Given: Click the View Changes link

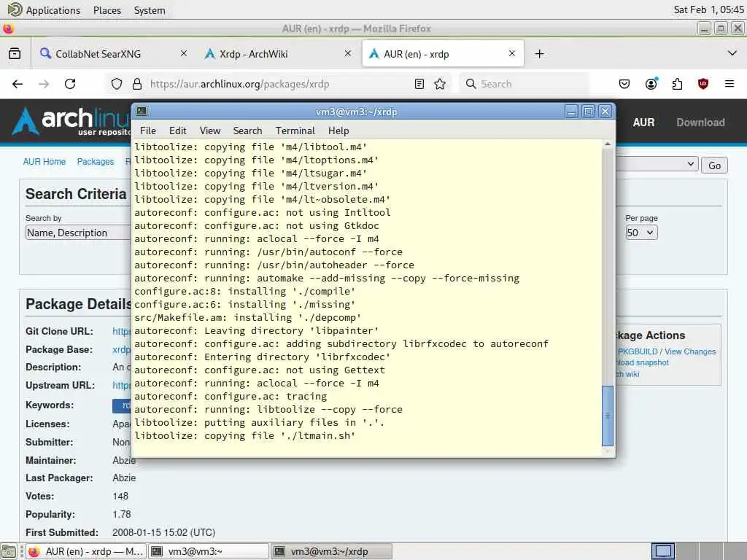Looking at the screenshot, I should (x=690, y=351).
